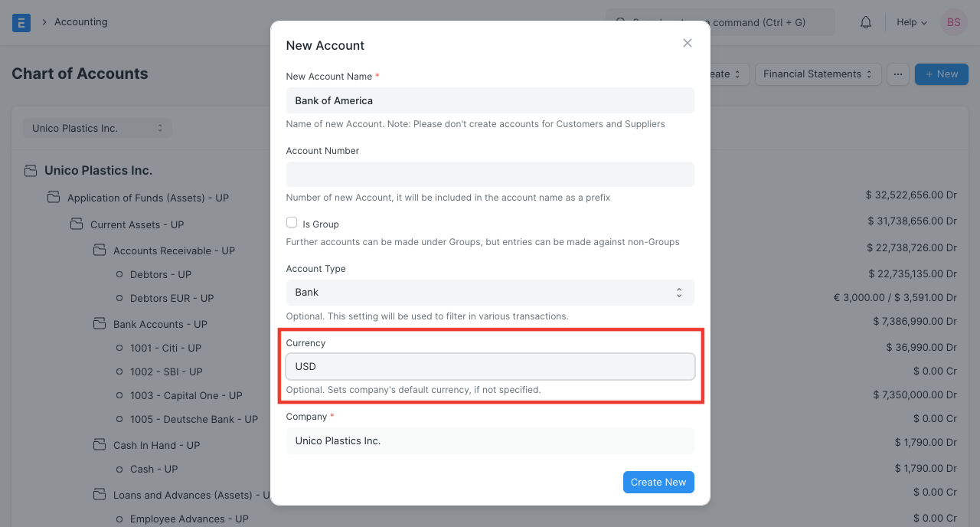Open the notifications bell icon

[865, 22]
